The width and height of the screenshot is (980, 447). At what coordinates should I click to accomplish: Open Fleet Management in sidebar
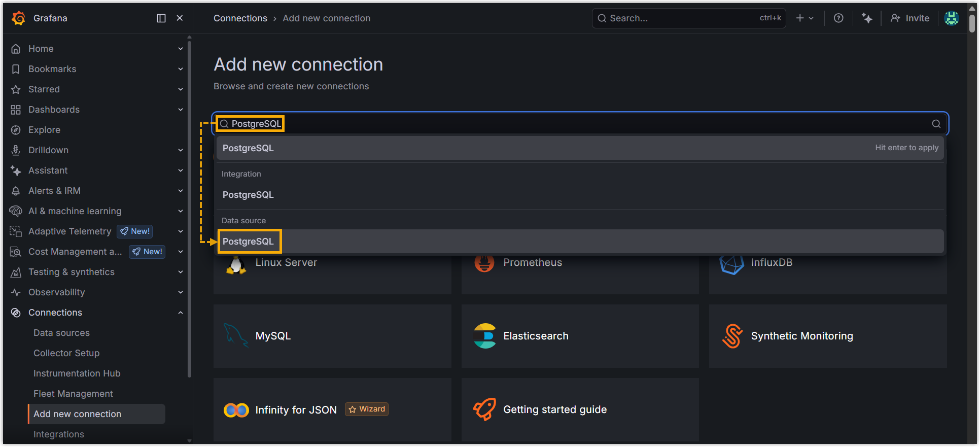point(73,394)
